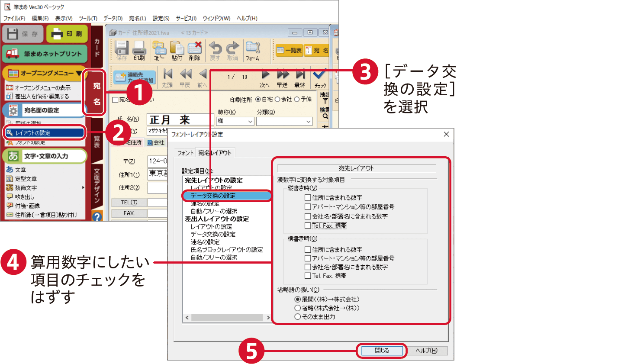This screenshot has width=634, height=364.
Task: Toggle 横書き時 Tel. Fax. 携帯 checkbox
Action: tap(308, 276)
